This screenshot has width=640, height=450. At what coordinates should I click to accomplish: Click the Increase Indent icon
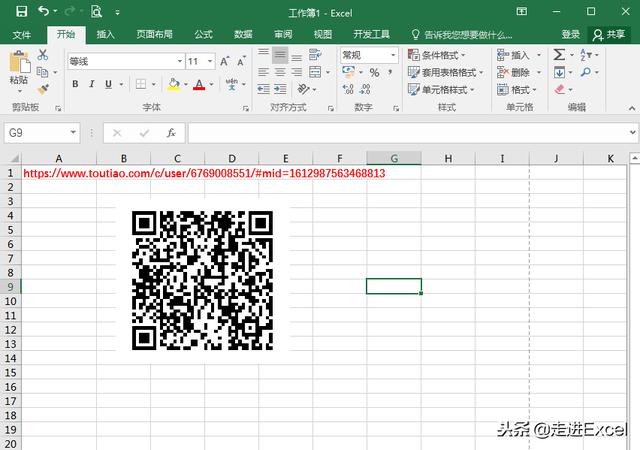[x=280, y=89]
